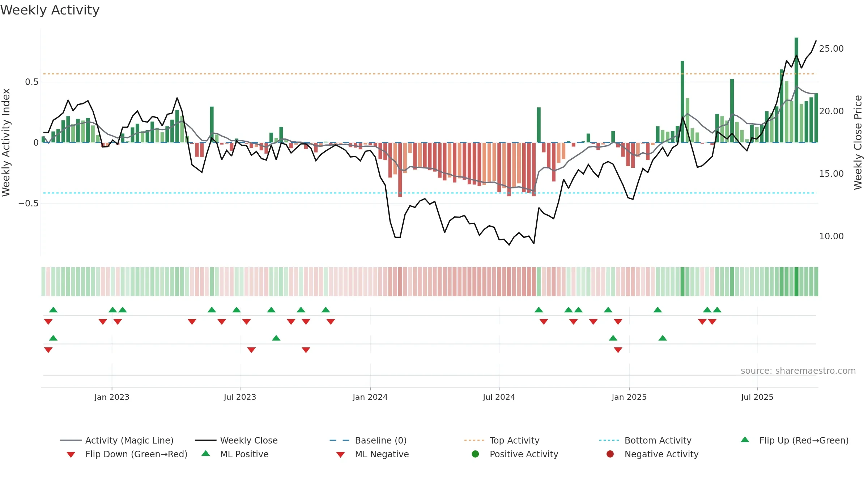The image size is (868, 488).
Task: Click the Flip Down red triangle legend icon
Action: [x=71, y=455]
